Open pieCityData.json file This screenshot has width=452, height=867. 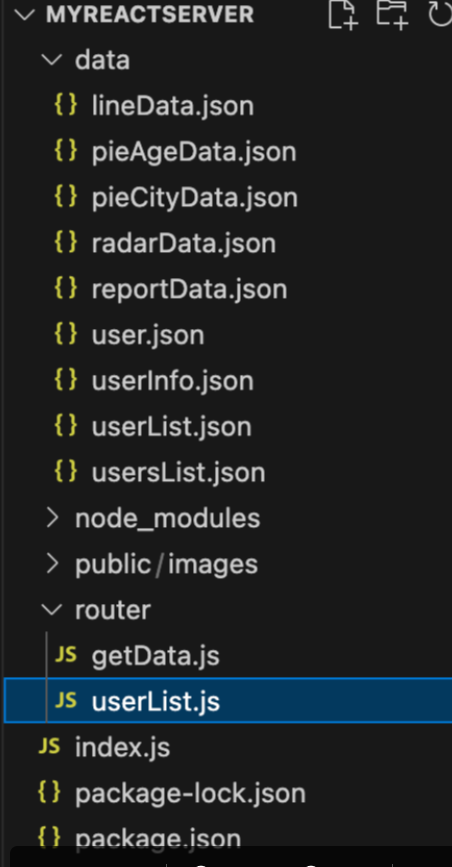tap(195, 197)
